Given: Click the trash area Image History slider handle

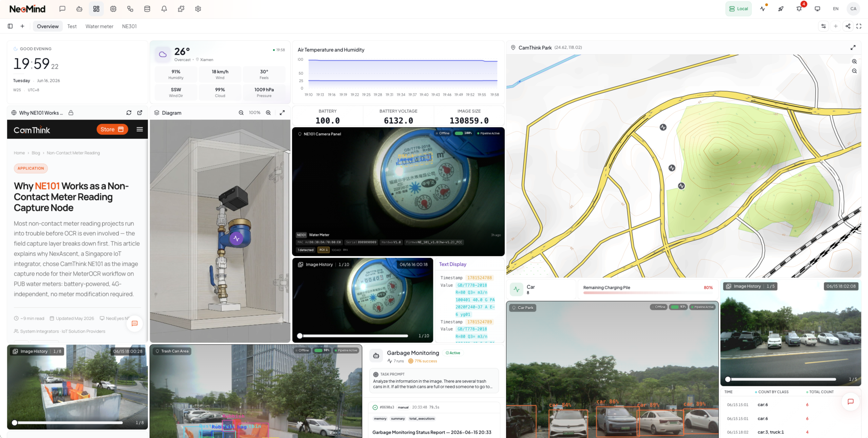Looking at the screenshot, I should pyautogui.click(x=15, y=423).
